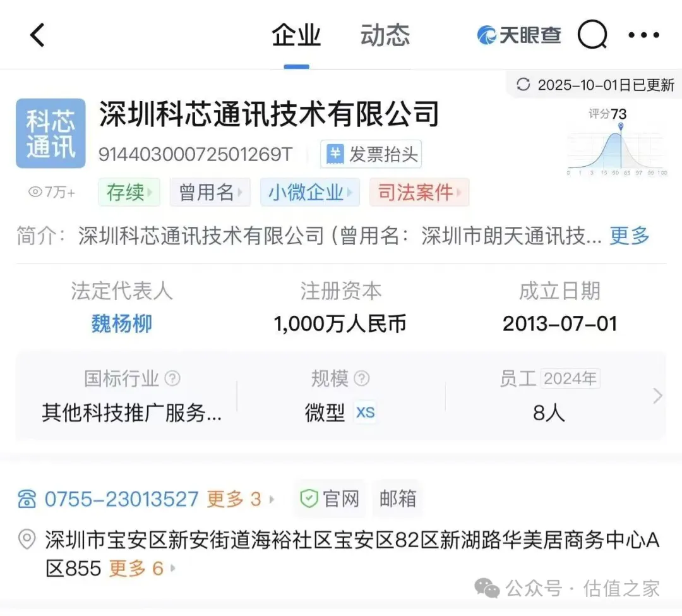Tap the refresh icon next to update date
The image size is (682, 616).
[523, 84]
